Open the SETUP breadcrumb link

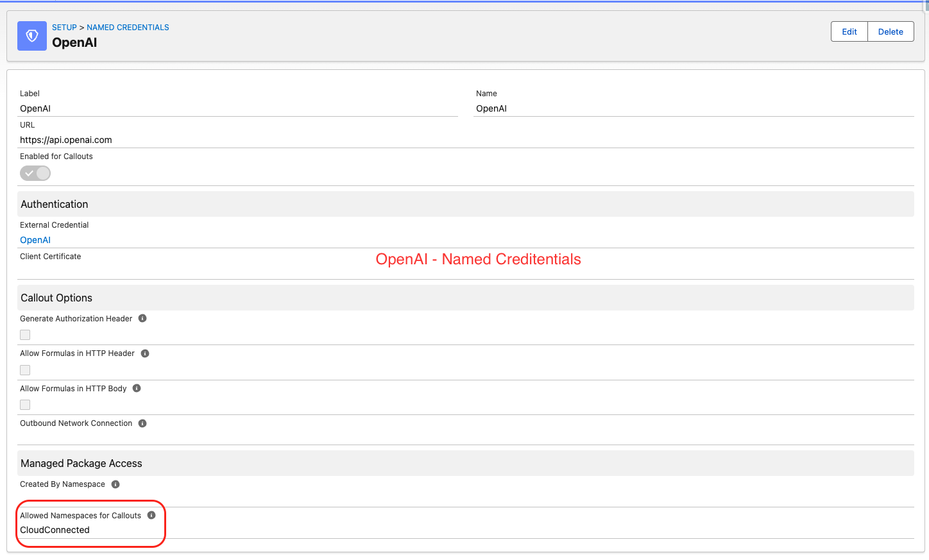point(64,28)
